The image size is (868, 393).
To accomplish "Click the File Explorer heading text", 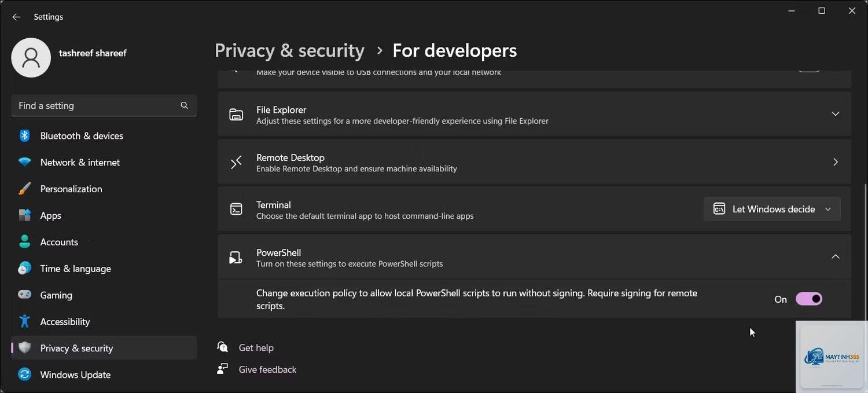I will [x=281, y=109].
